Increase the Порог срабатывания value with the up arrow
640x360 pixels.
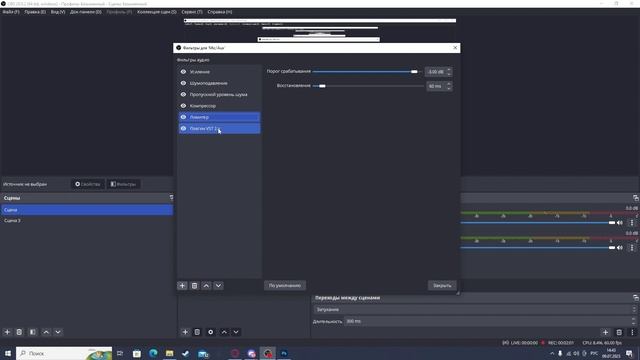tap(449, 69)
